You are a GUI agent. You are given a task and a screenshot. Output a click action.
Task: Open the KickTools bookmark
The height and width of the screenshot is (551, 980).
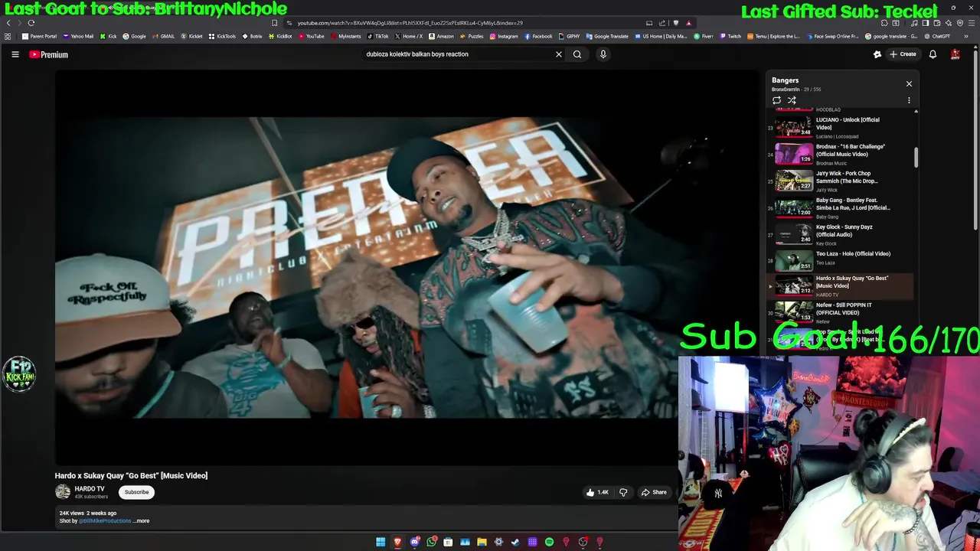coord(222,36)
